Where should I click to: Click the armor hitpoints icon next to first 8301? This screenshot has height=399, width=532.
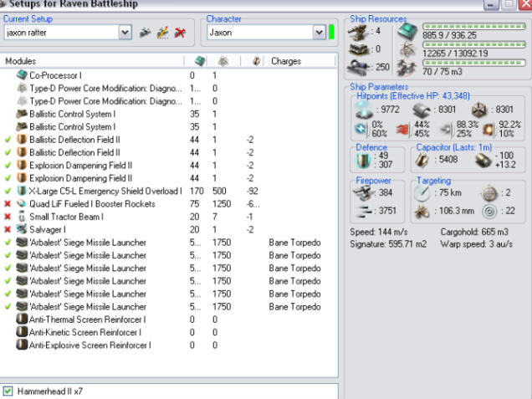422,110
